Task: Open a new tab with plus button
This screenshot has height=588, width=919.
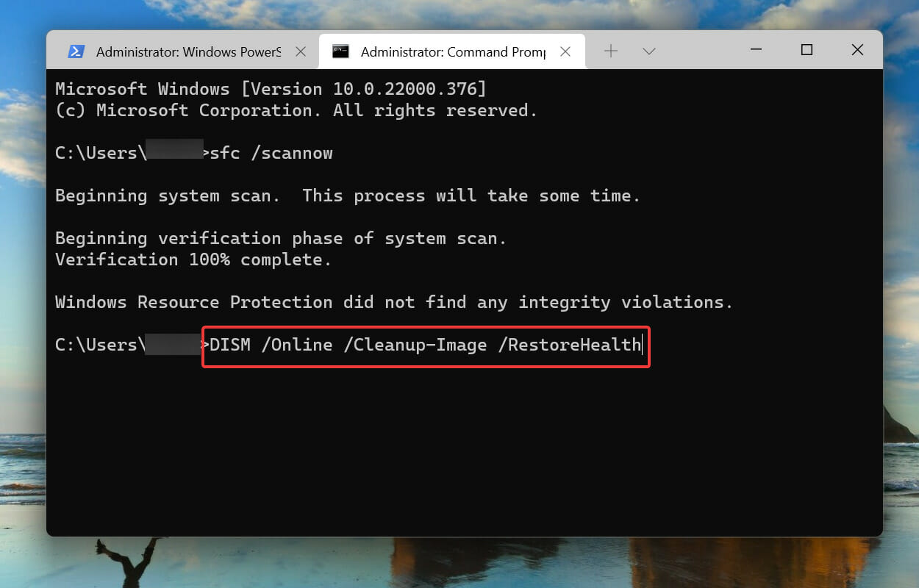Action: 611,51
